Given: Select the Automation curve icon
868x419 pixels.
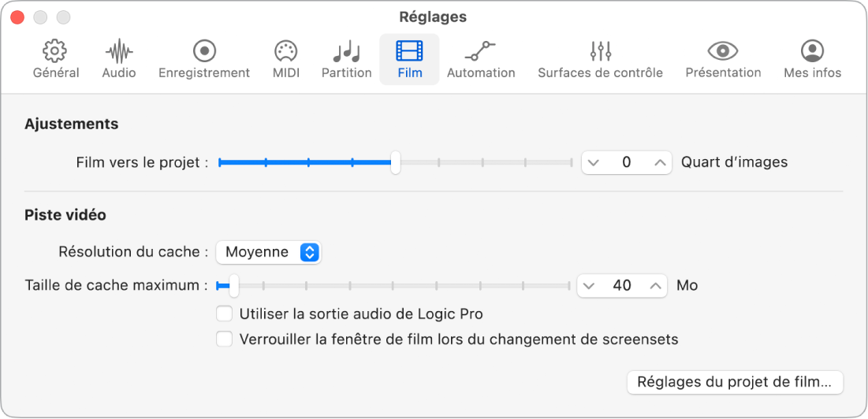Looking at the screenshot, I should [480, 52].
